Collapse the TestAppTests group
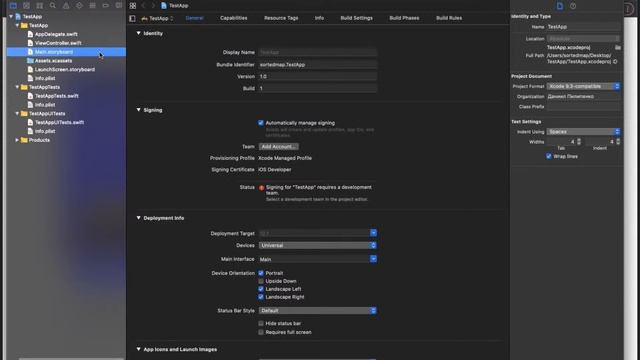Screen dimensions: 640x360 [17, 87]
